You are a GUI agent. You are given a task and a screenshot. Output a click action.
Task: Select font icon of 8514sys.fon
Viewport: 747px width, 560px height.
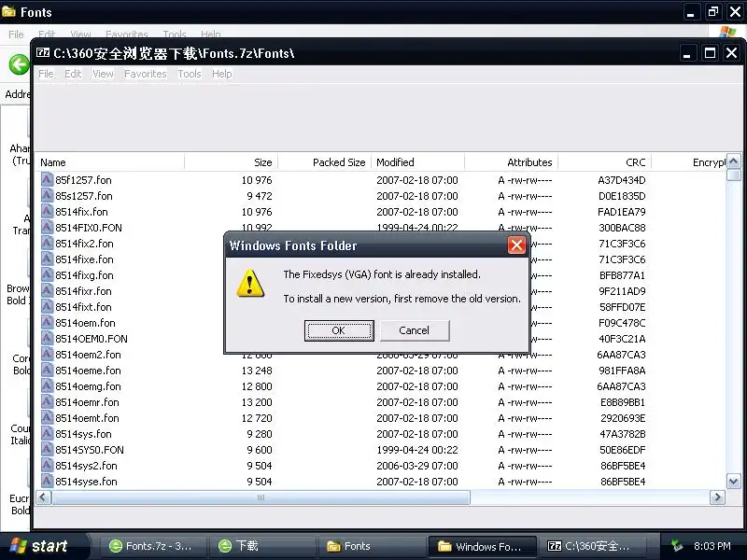point(47,433)
